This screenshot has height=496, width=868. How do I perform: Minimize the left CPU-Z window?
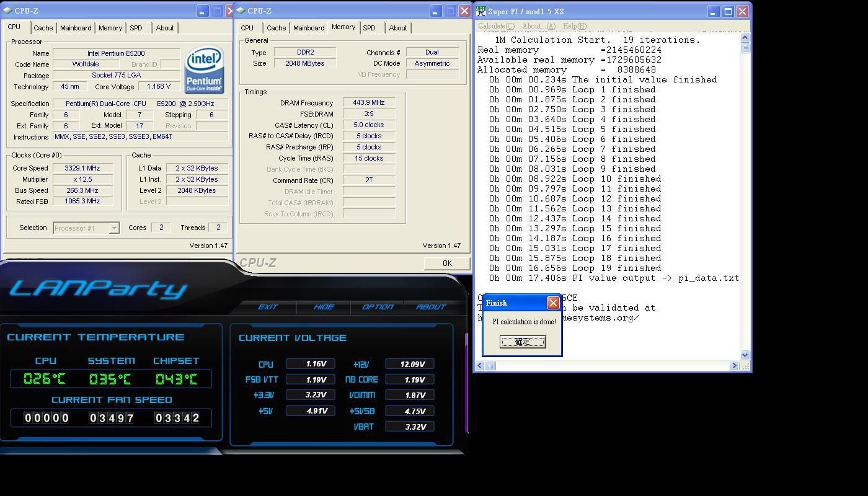pos(203,11)
